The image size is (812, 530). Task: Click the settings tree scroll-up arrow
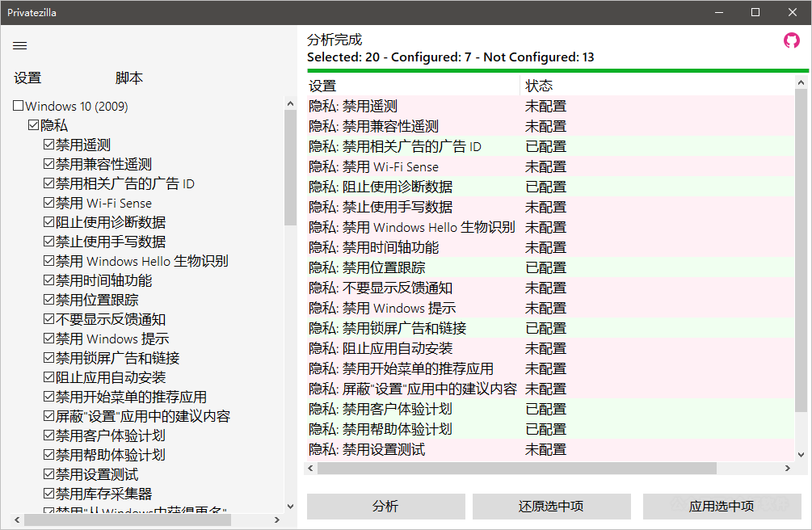coord(290,103)
